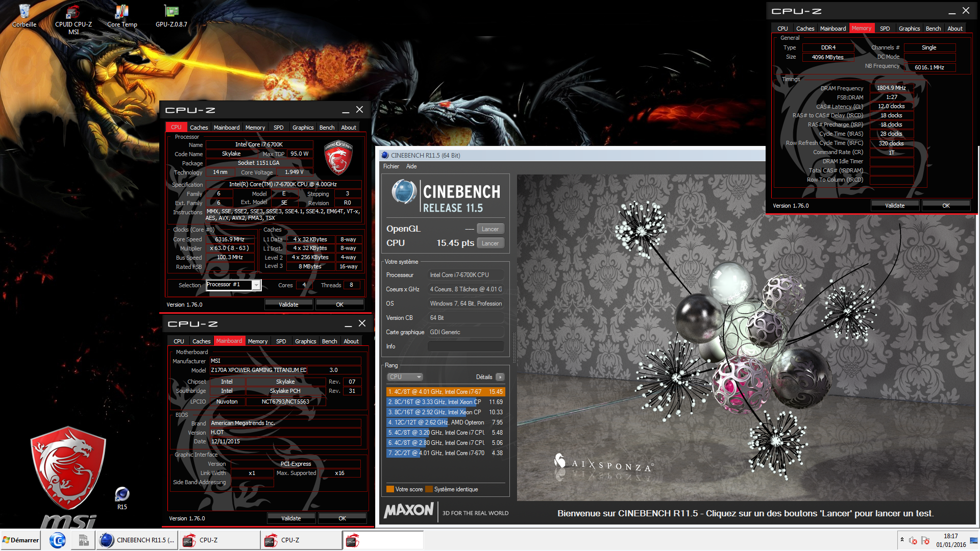Click the Cinebench panel splitter handle
Viewport: 980px width, 551px height.
pos(513,347)
